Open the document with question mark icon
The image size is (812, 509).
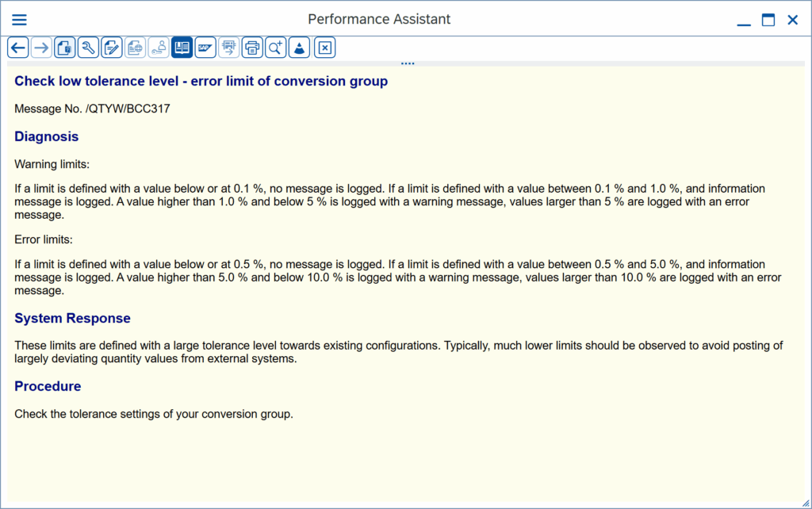pos(65,48)
